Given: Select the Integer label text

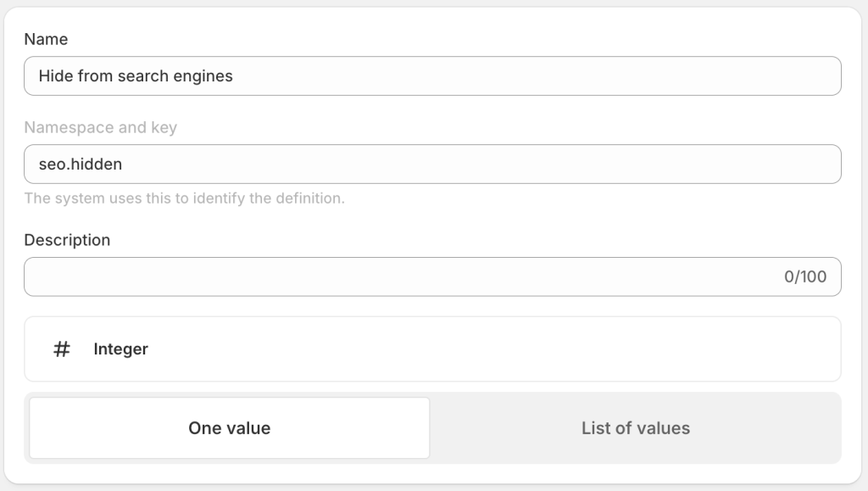Looking at the screenshot, I should tap(120, 349).
